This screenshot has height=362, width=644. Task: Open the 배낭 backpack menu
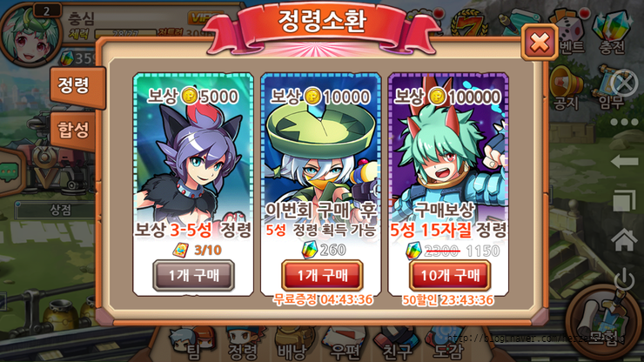pyautogui.click(x=292, y=345)
